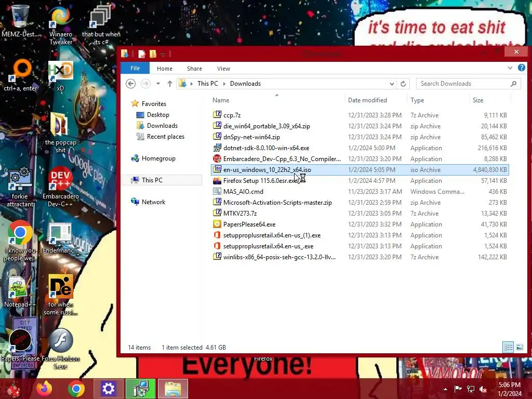The height and width of the screenshot is (399, 532).
Task: Click the Forward navigation arrow
Action: (145, 84)
